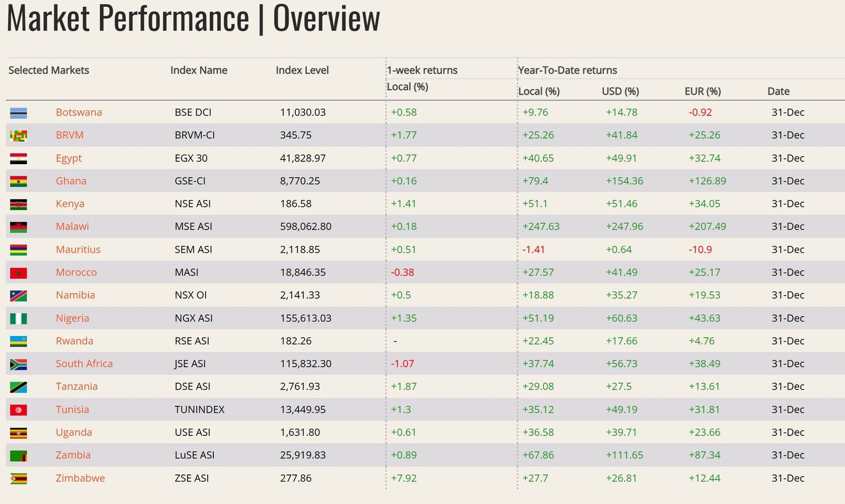This screenshot has height=504, width=845.
Task: Open the Egypt market link
Action: pyautogui.click(x=69, y=158)
